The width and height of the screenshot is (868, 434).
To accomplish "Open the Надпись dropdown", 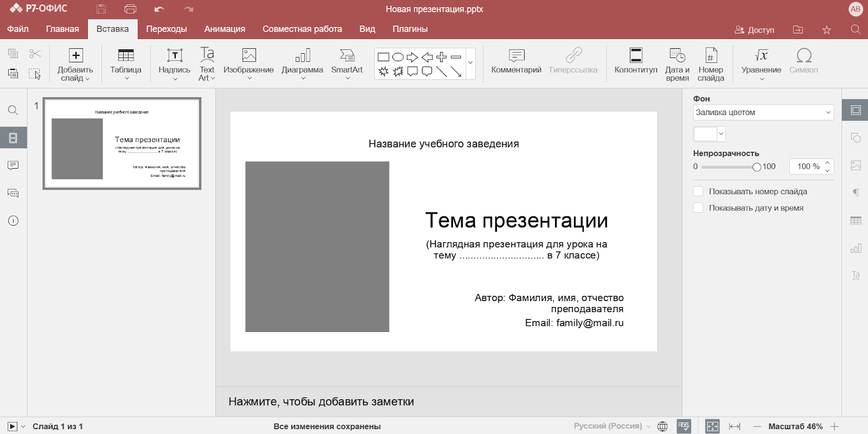I will [x=175, y=79].
